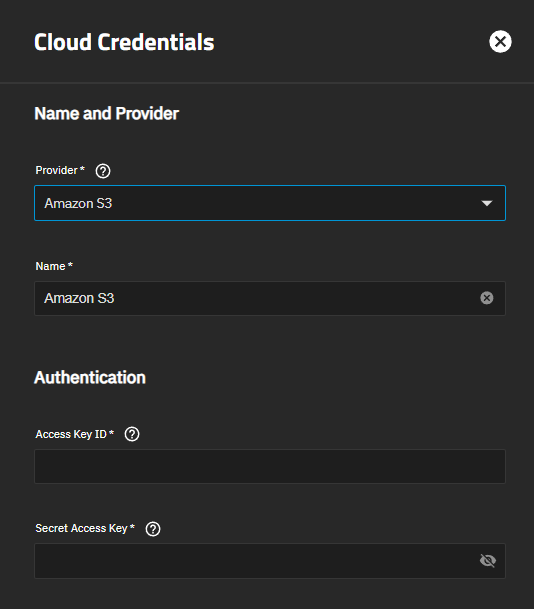Click the Authentication heading
This screenshot has width=534, height=609.
coord(90,378)
